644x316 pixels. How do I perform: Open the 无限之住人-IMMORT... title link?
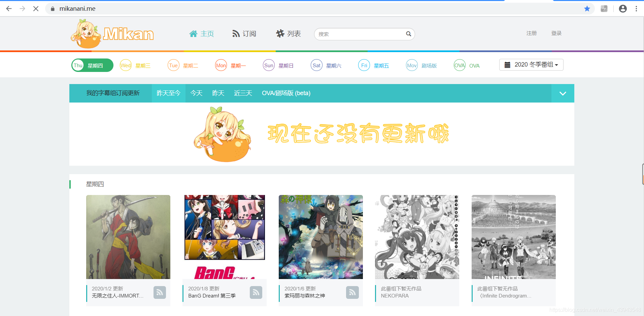pyautogui.click(x=117, y=296)
